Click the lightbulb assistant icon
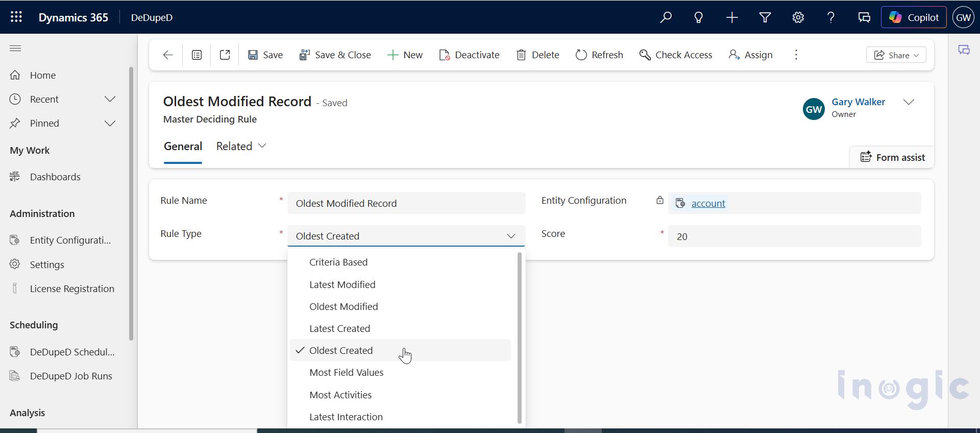The height and width of the screenshot is (433, 980). tap(699, 17)
